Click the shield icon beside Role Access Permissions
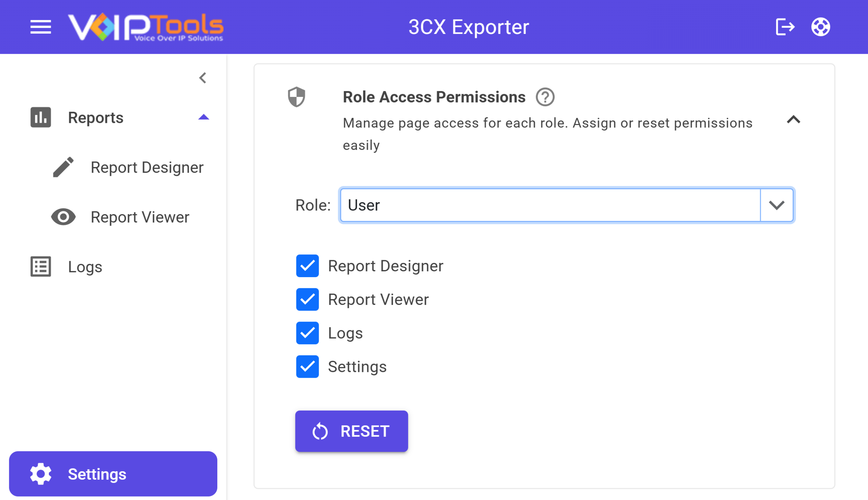Screen dimensions: 868x500 coord(297,97)
